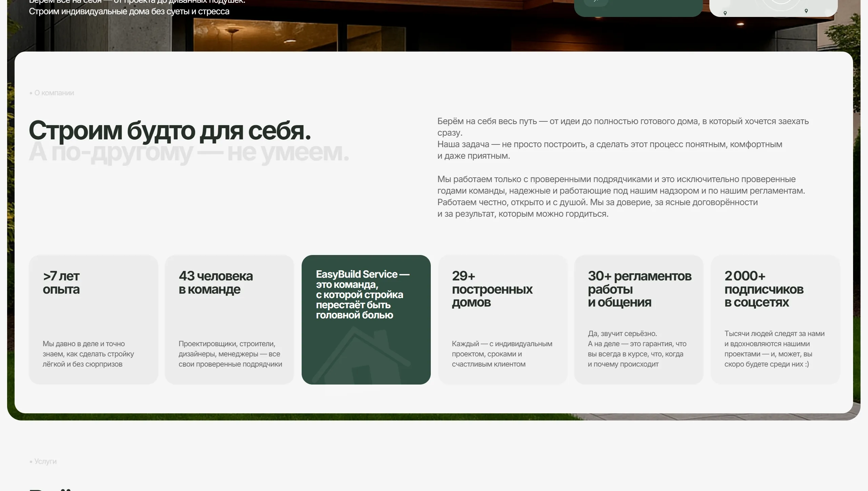Image resolution: width=868 pixels, height=491 pixels.
Task: Select the '>7 лет опыта' card heading
Action: pyautogui.click(x=61, y=282)
